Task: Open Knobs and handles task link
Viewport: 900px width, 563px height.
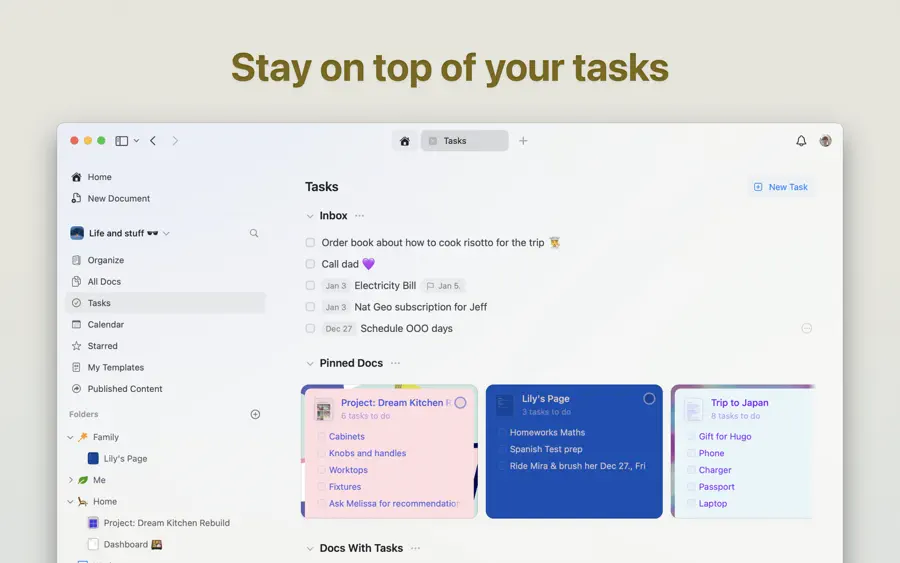Action: [367, 453]
